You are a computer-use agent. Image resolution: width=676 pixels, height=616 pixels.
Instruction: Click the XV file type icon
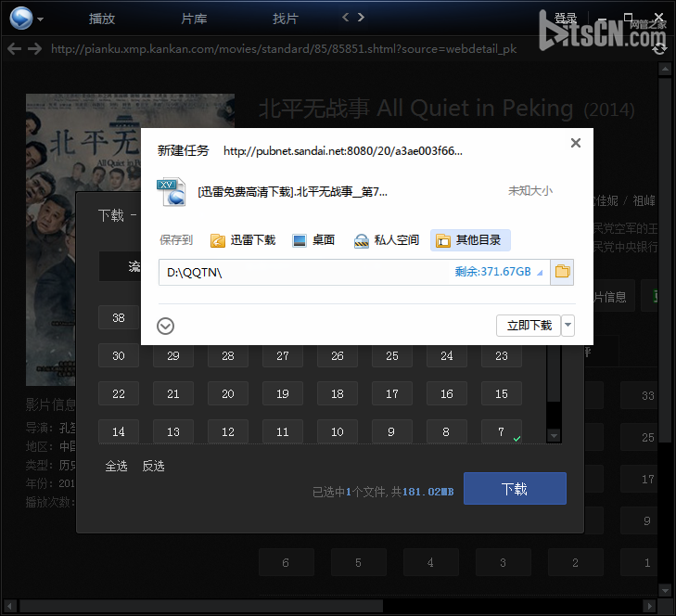click(x=172, y=191)
